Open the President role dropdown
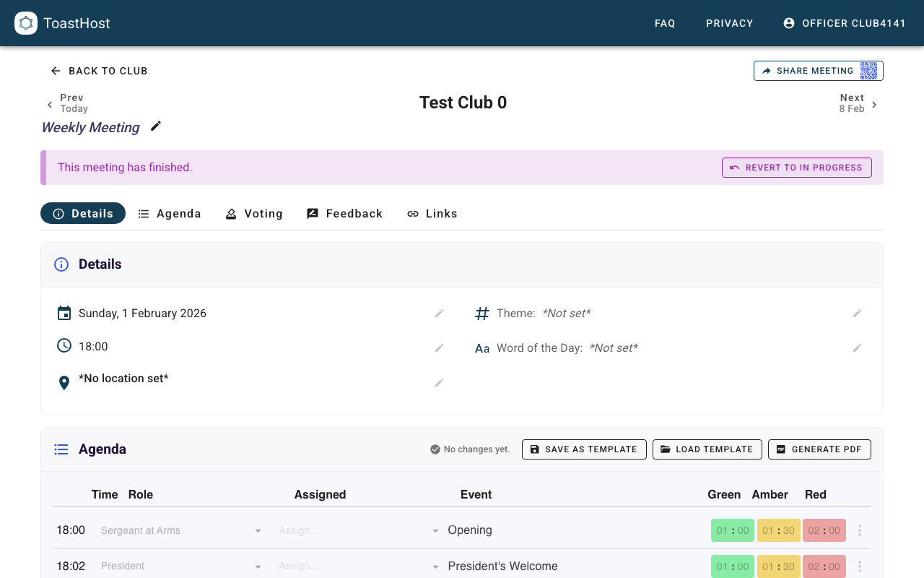 (258, 566)
